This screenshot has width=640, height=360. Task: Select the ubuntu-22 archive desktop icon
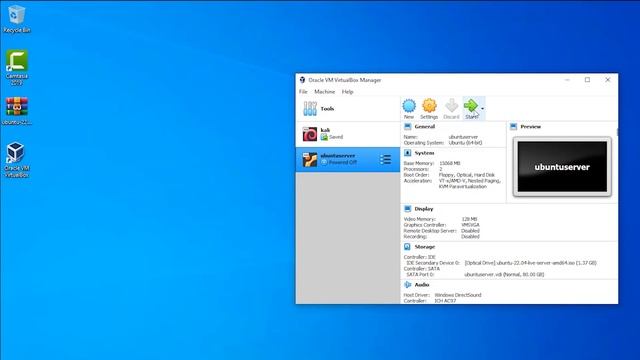(17, 111)
